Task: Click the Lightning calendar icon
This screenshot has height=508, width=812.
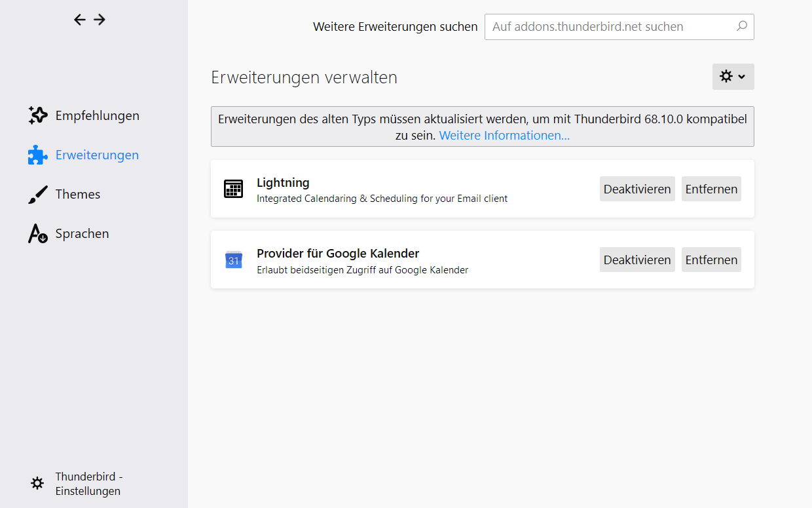Action: pyautogui.click(x=233, y=189)
